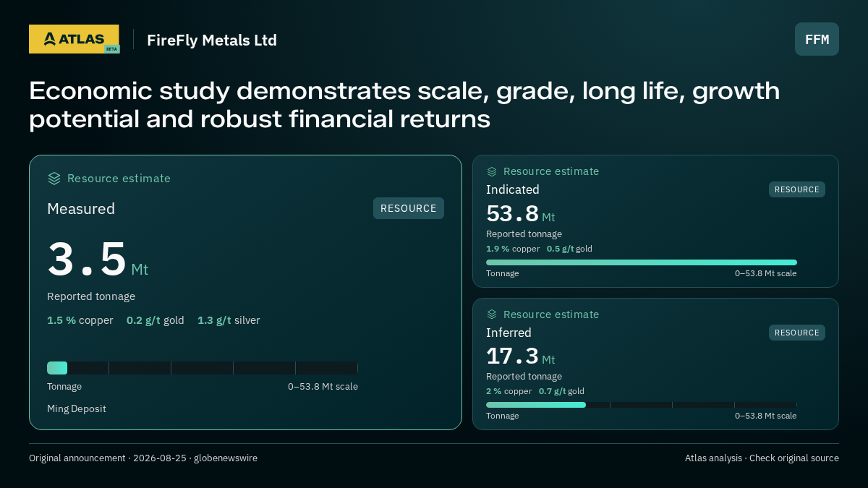
Task: Click the Measured card 0–53.8 Mt scale label
Action: [323, 387]
